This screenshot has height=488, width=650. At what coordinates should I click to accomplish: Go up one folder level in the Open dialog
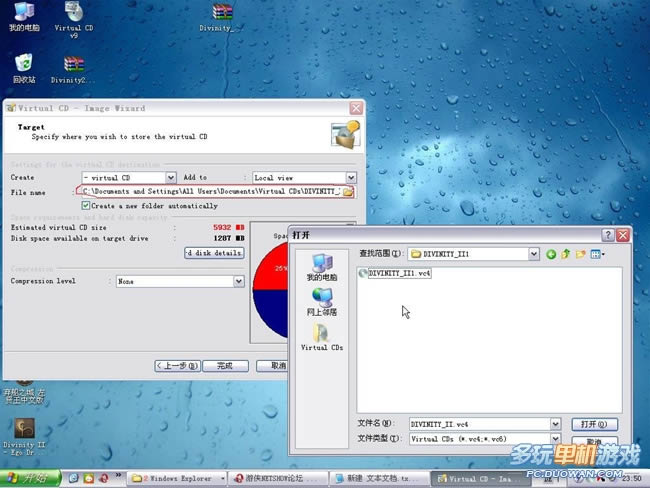tap(565, 254)
